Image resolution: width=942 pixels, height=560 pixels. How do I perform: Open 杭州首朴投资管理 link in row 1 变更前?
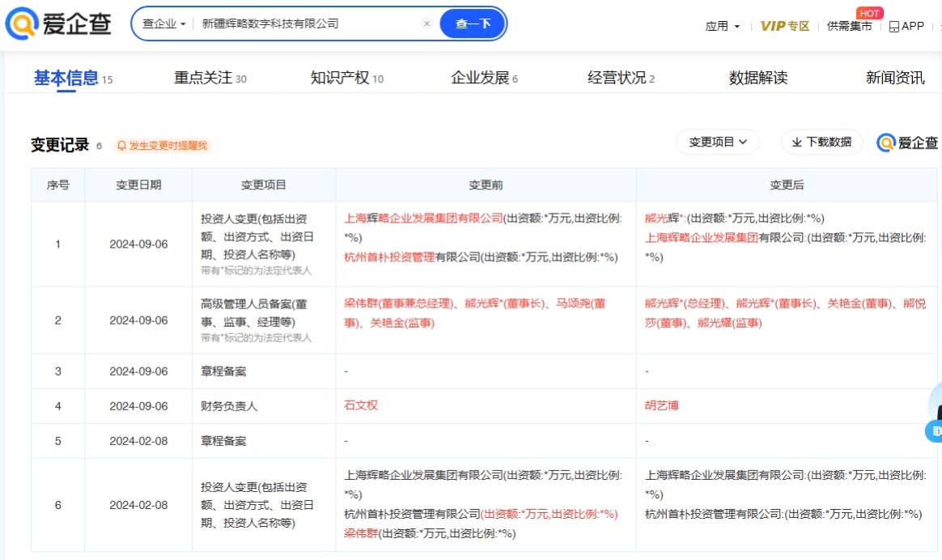click(389, 257)
